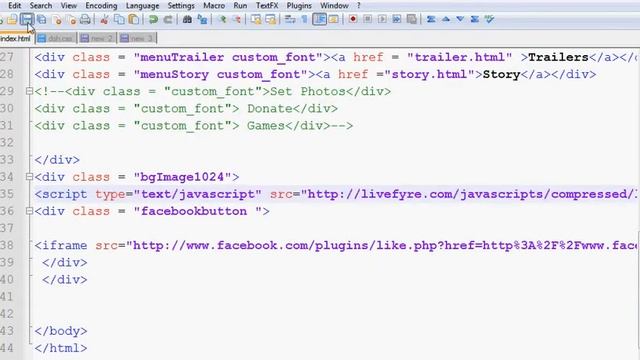640x360 pixels.
Task: Click the Save All toolbar icon
Action: click(x=42, y=19)
